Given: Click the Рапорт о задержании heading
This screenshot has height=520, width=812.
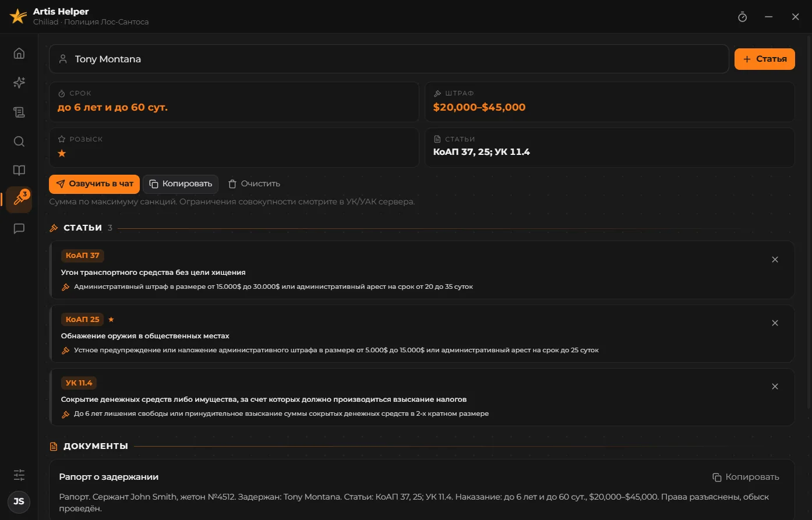Looking at the screenshot, I should (x=109, y=477).
